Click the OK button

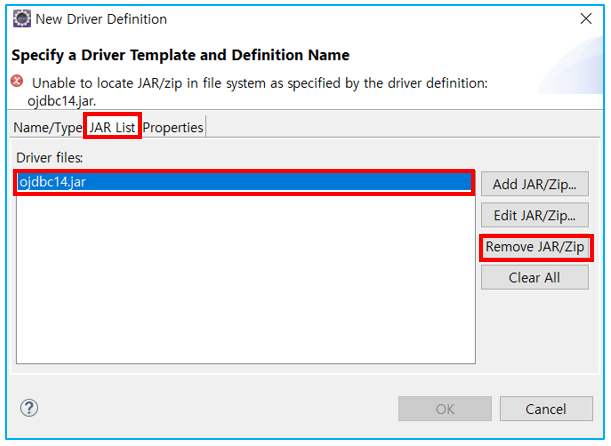tap(445, 409)
